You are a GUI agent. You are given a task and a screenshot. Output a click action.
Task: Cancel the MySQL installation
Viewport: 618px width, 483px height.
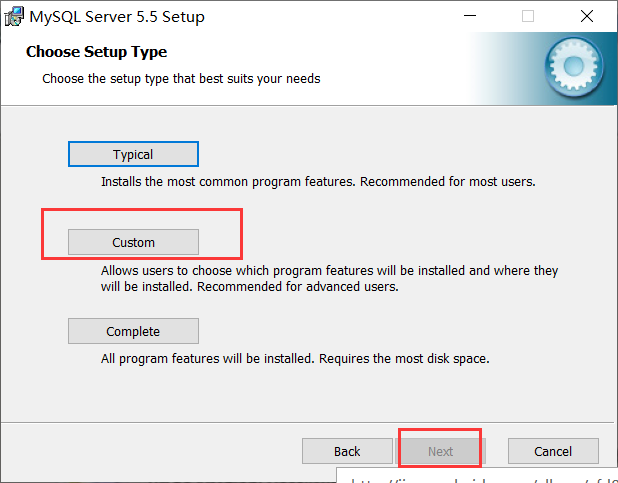point(553,451)
